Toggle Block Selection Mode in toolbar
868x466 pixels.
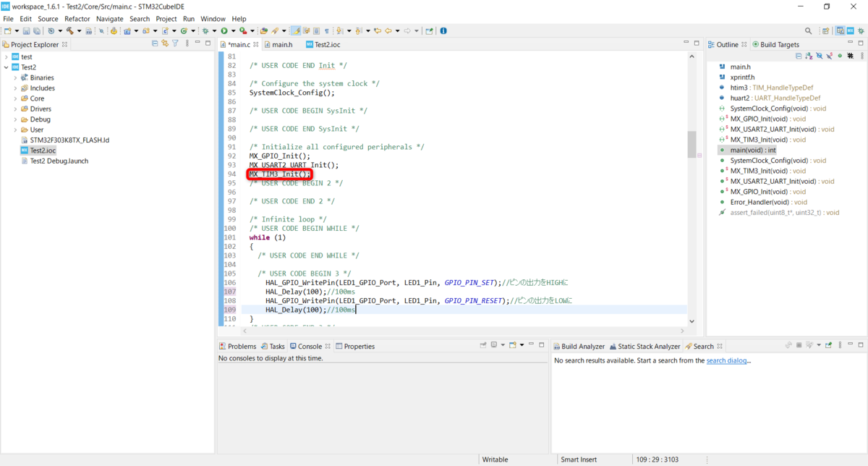(316, 31)
